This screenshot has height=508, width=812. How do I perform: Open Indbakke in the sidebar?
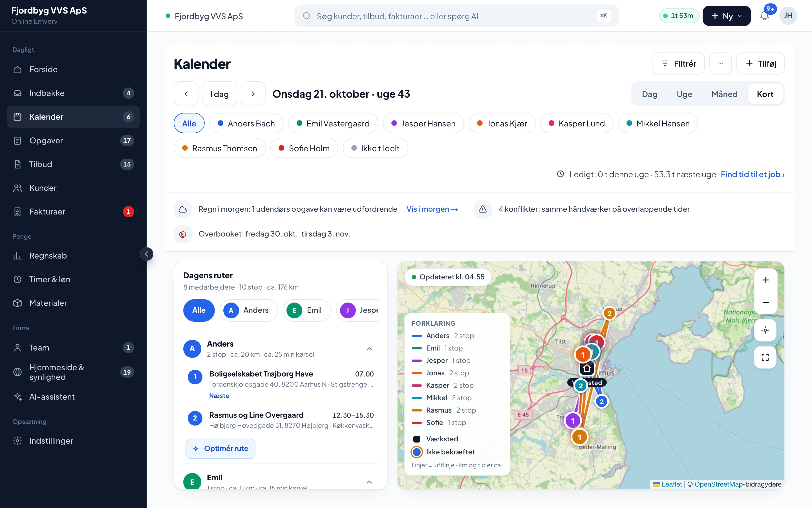pos(73,93)
